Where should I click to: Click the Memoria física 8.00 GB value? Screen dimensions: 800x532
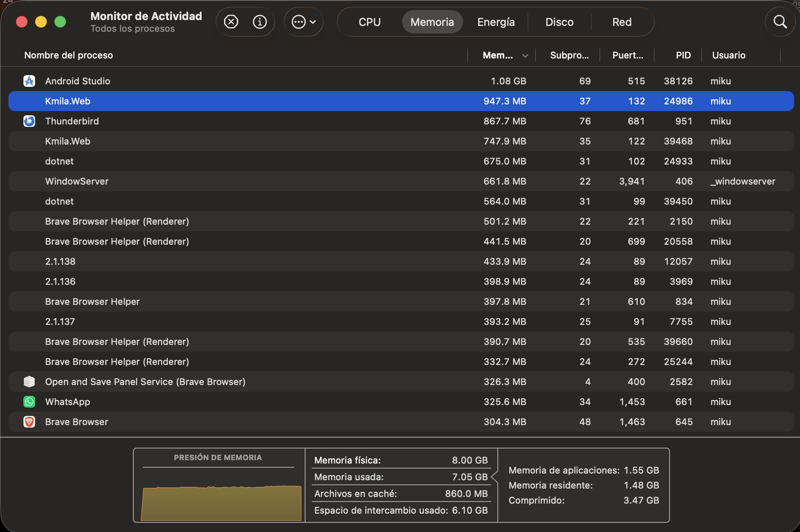(x=470, y=460)
